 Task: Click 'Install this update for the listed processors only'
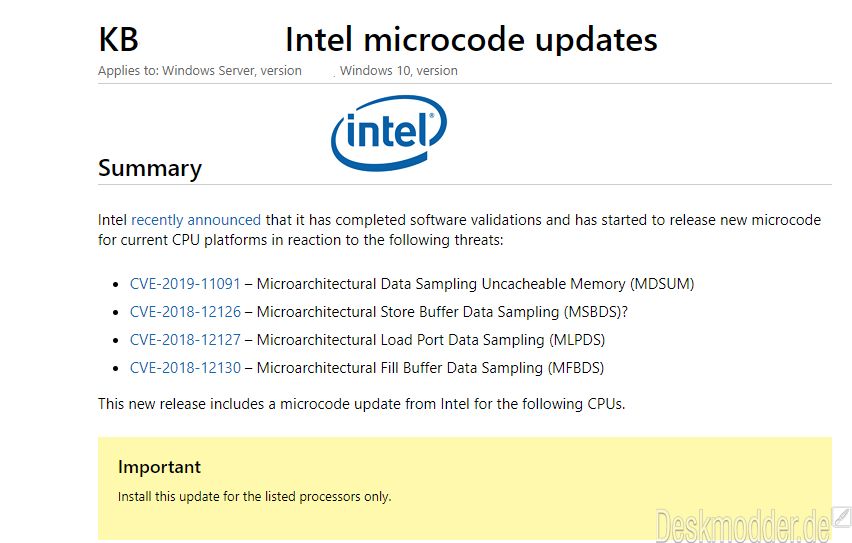(x=254, y=497)
